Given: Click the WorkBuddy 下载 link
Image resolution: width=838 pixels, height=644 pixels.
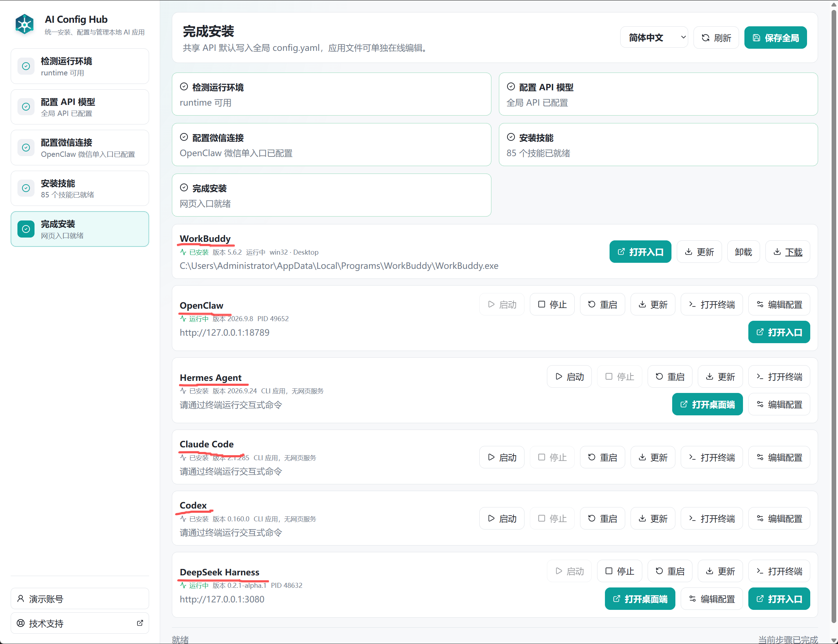Looking at the screenshot, I should click(x=788, y=252).
